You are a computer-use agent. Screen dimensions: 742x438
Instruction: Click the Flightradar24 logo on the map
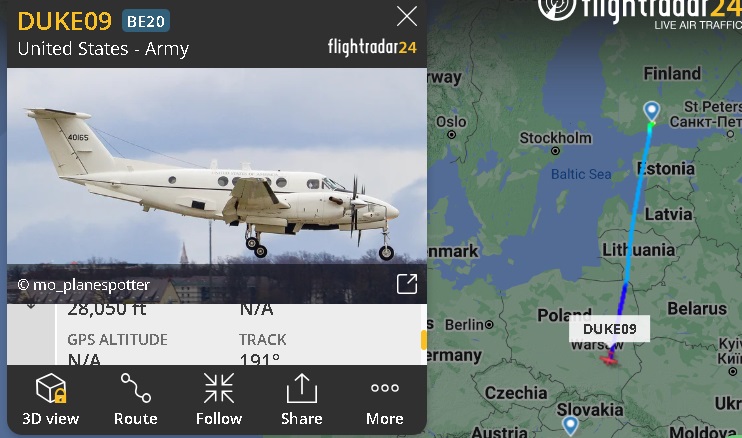(x=640, y=13)
